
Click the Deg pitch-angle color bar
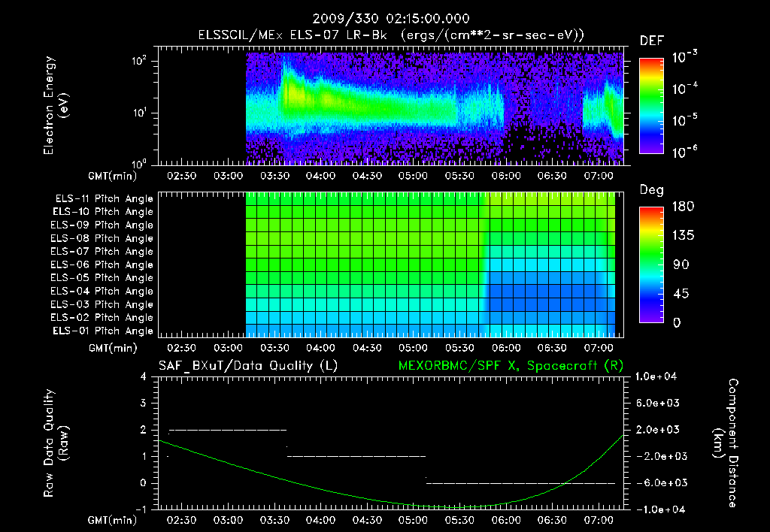pos(651,264)
